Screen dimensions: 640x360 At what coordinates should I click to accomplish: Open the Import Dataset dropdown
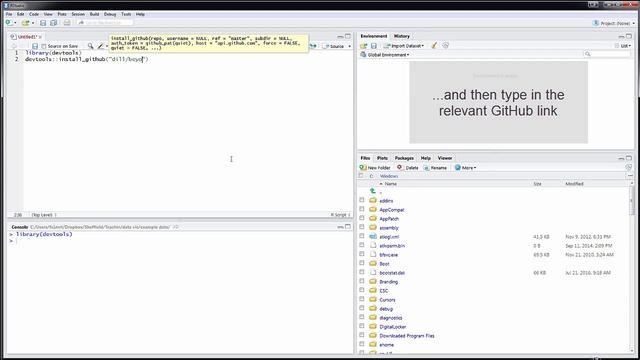404,46
